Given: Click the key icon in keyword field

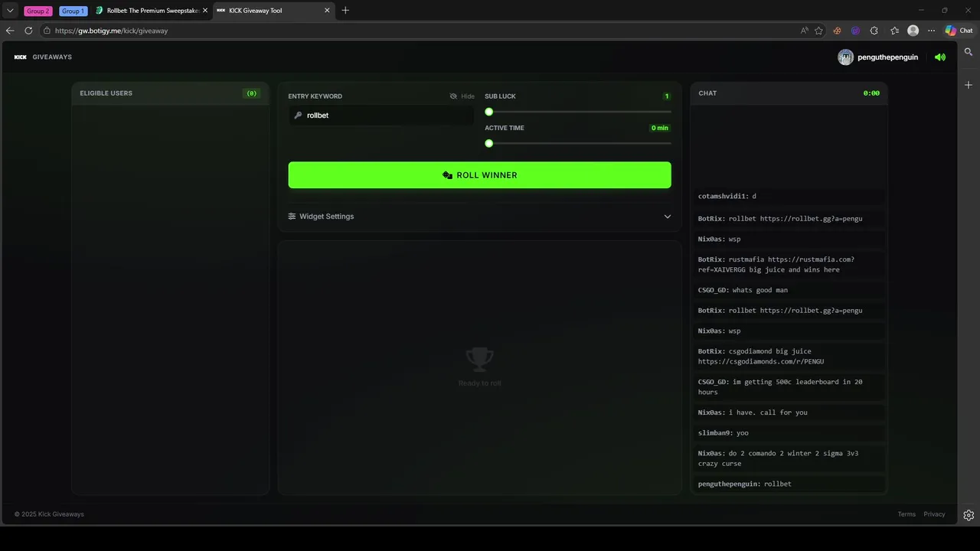Looking at the screenshot, I should [x=298, y=115].
